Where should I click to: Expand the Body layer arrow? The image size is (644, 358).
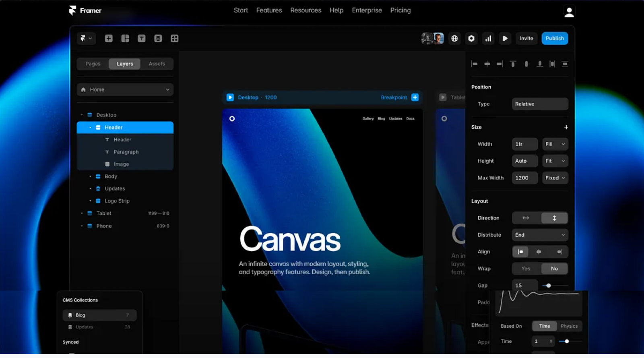pos(90,176)
